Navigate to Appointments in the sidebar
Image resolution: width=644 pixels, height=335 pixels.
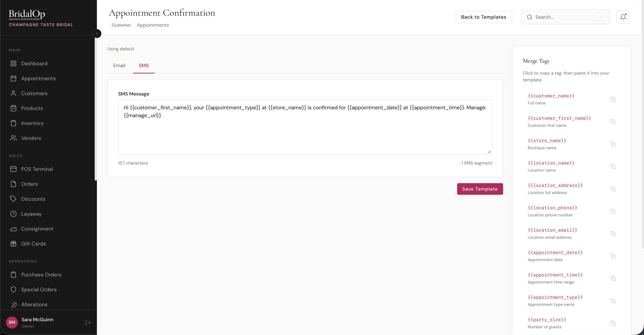coord(38,78)
